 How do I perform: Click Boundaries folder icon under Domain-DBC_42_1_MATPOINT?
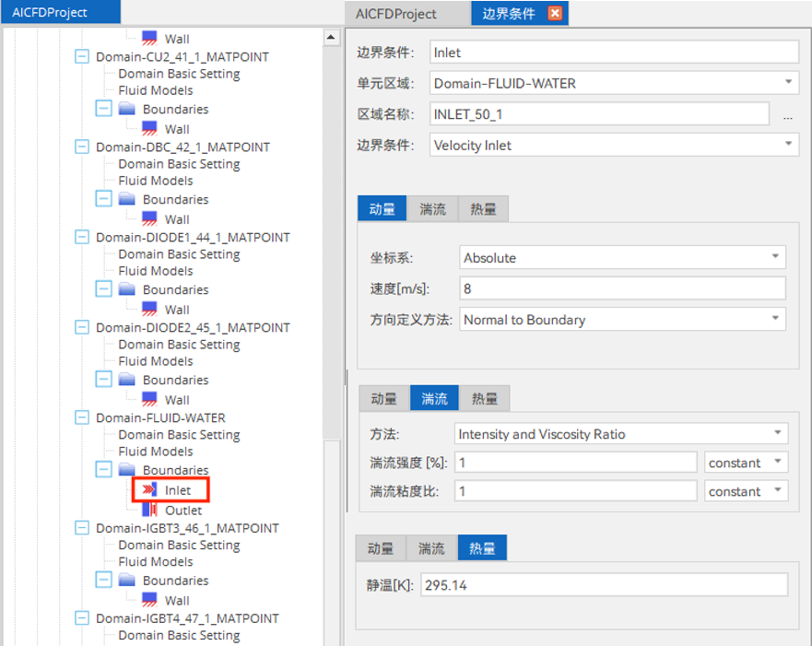point(127,199)
